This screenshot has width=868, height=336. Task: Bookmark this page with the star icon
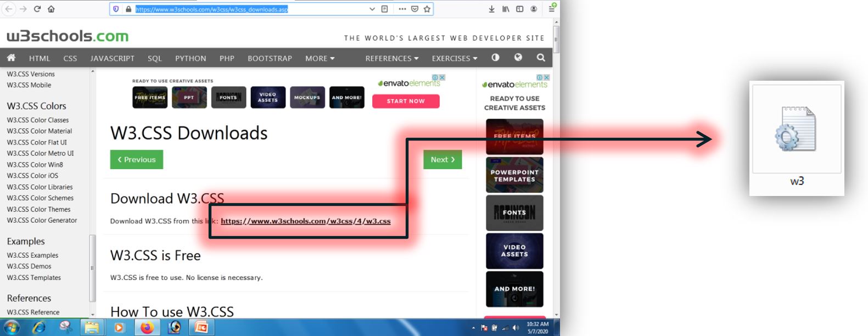[x=427, y=9]
